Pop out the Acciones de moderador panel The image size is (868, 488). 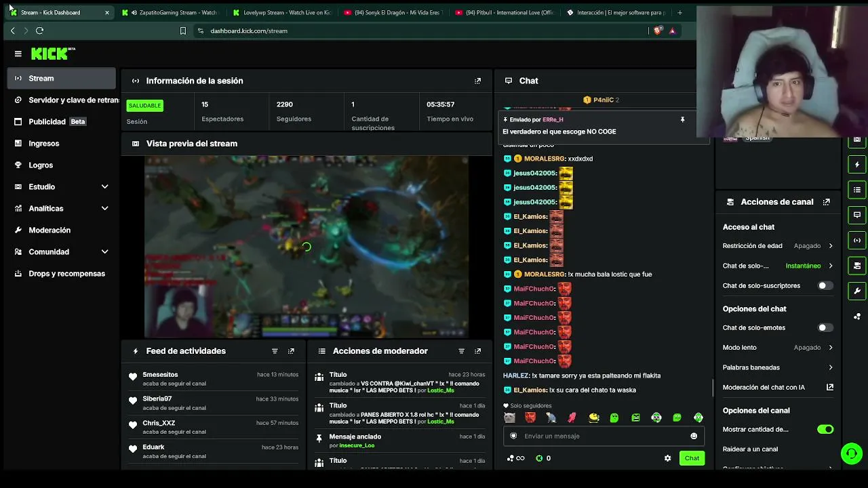[x=478, y=351]
